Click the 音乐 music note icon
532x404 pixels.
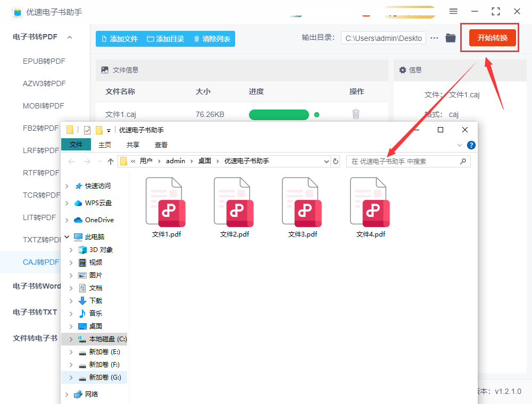point(82,314)
